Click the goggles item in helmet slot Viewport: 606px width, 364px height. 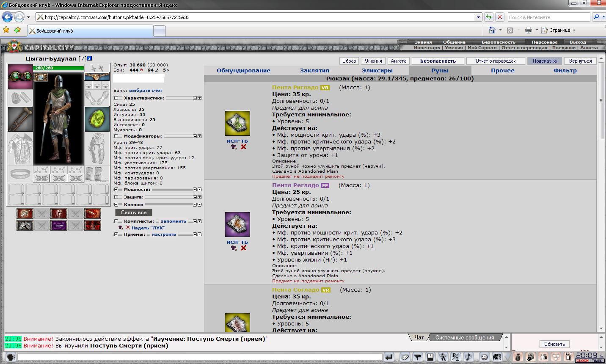pyautogui.click(x=20, y=77)
